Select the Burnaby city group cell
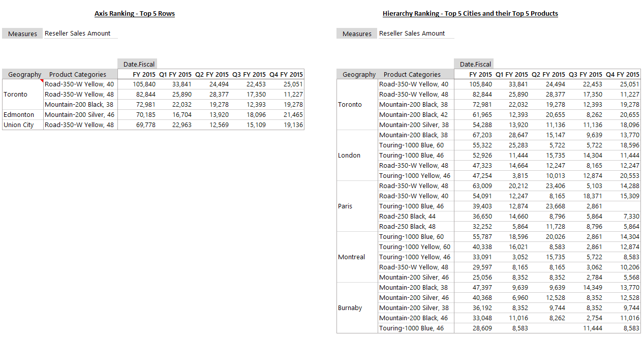This screenshot has width=644, height=337. pyautogui.click(x=357, y=308)
